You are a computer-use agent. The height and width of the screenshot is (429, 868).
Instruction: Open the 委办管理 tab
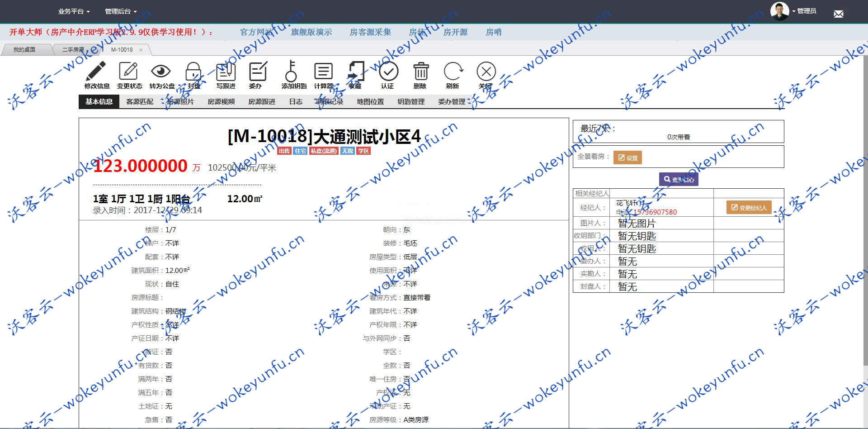[452, 101]
